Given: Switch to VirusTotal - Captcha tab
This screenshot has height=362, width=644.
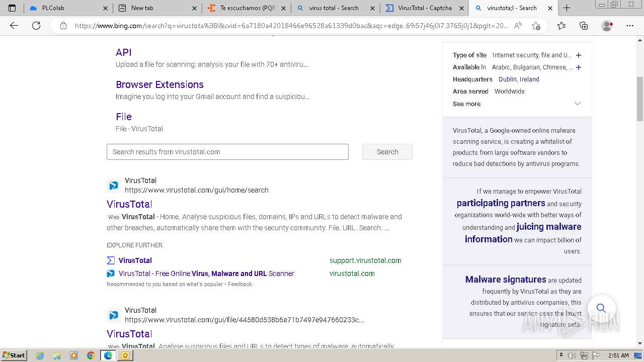Looking at the screenshot, I should pos(425,8).
